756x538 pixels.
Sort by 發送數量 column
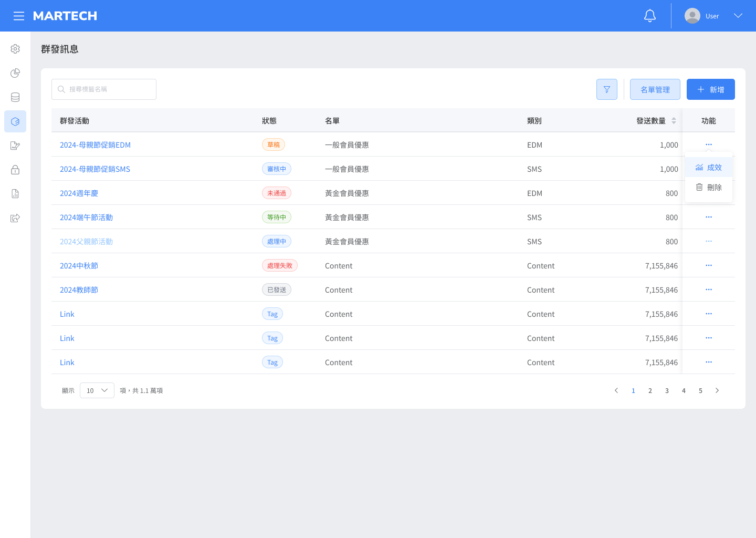pos(674,121)
